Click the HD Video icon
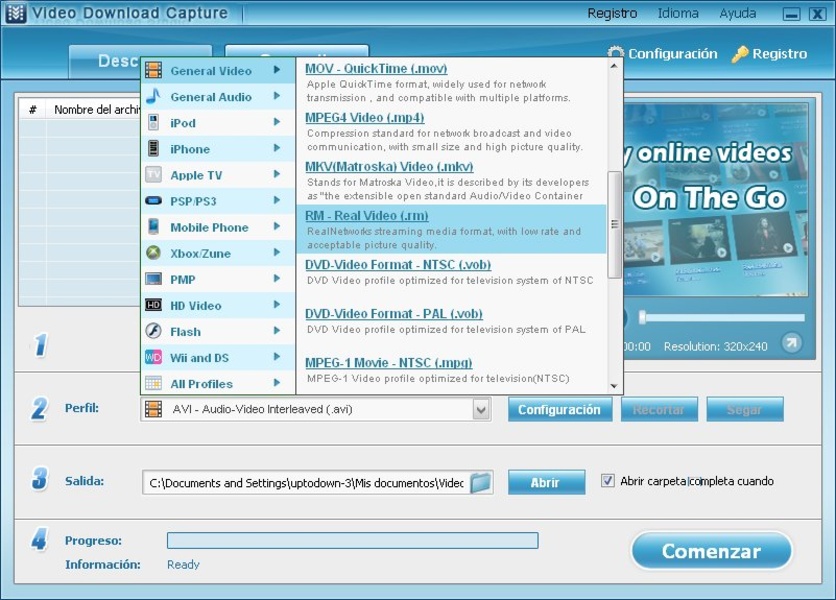This screenshot has height=600, width=836. tap(154, 305)
